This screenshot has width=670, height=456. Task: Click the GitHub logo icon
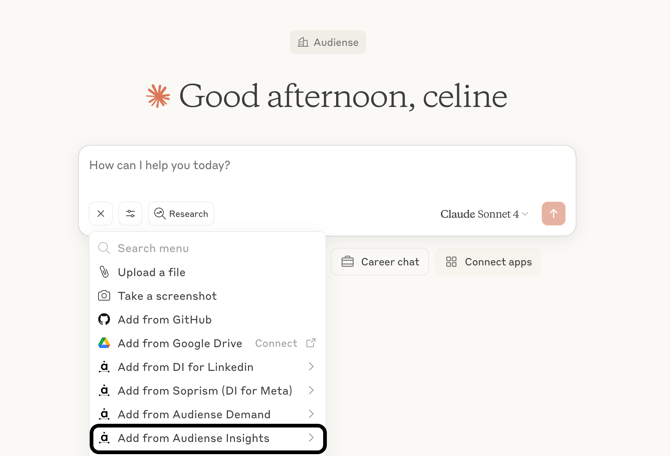tap(104, 319)
